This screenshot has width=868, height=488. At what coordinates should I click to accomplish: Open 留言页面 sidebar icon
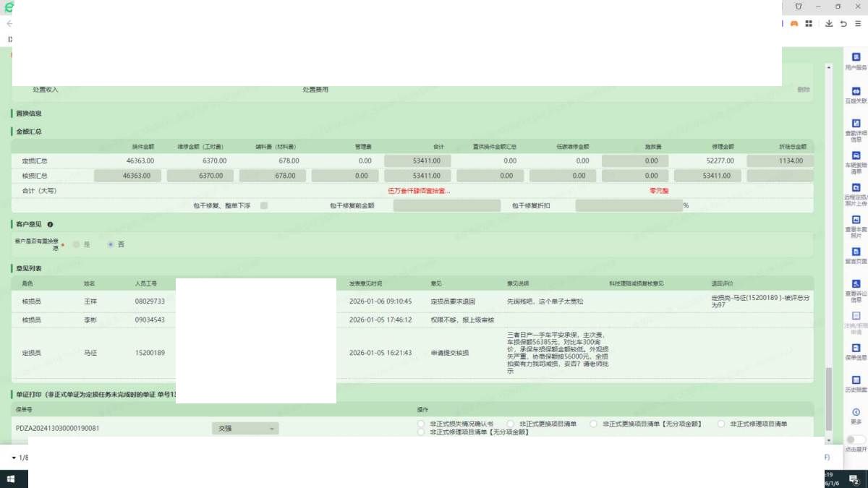[856, 252]
